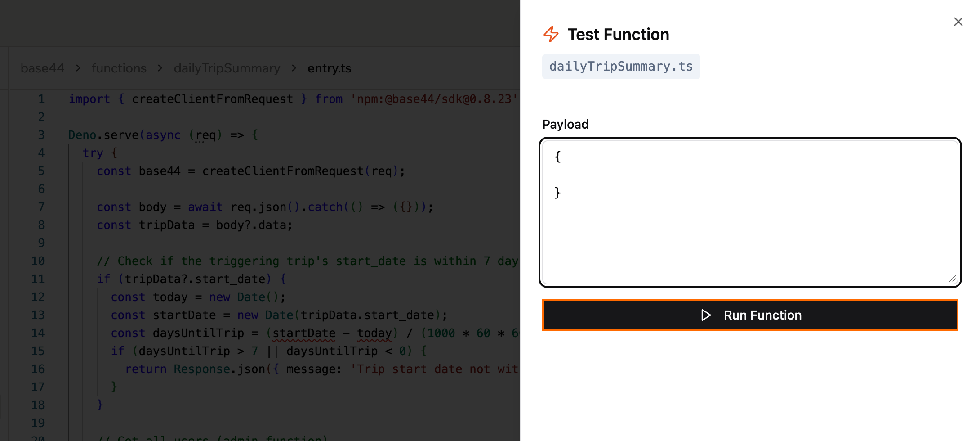
Task: Click the Payload label
Action: click(566, 124)
